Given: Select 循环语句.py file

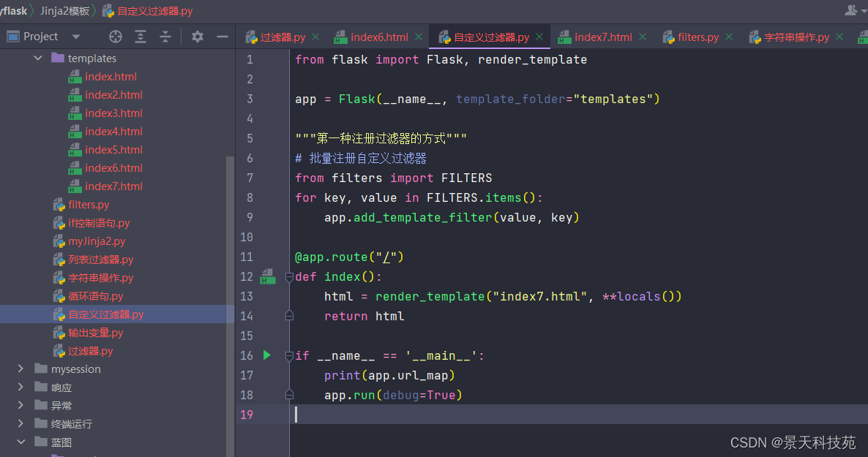Looking at the screenshot, I should [x=96, y=296].
